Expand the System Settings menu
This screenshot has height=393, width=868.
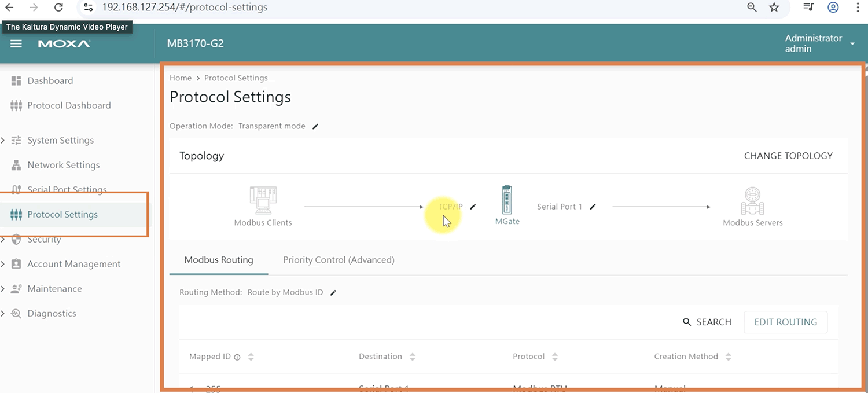click(x=60, y=140)
